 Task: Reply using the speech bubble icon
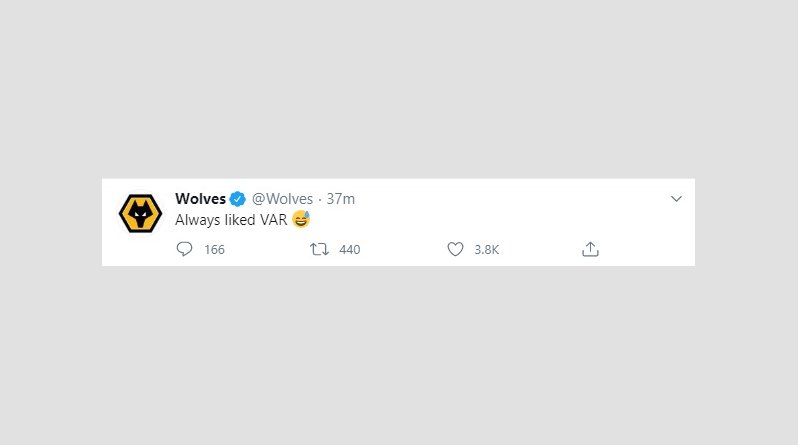184,249
